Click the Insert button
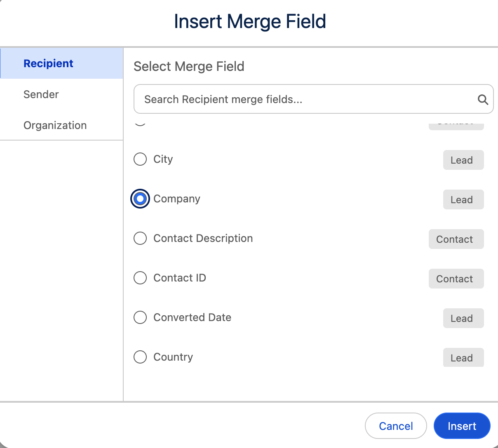Image resolution: width=498 pixels, height=448 pixels. coord(462,426)
